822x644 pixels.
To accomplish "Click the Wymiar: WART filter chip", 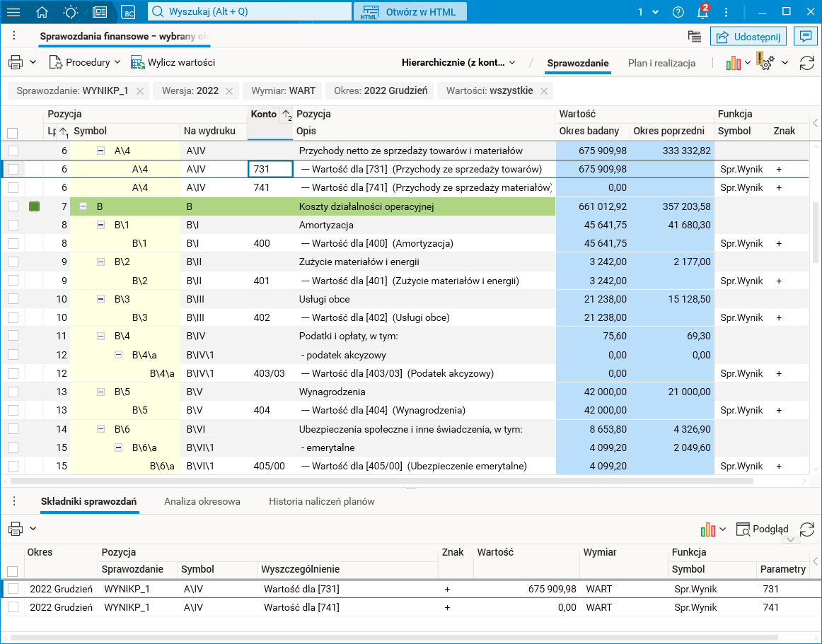I will click(283, 91).
